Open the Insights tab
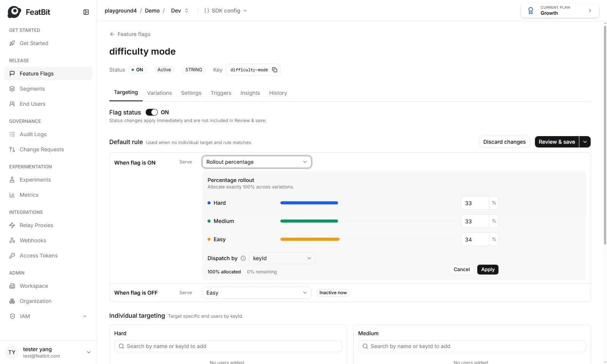The image size is (607, 364). tap(250, 93)
